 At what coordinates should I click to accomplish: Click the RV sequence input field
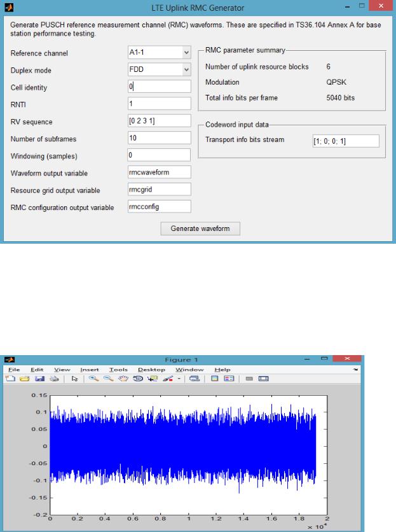tap(160, 120)
